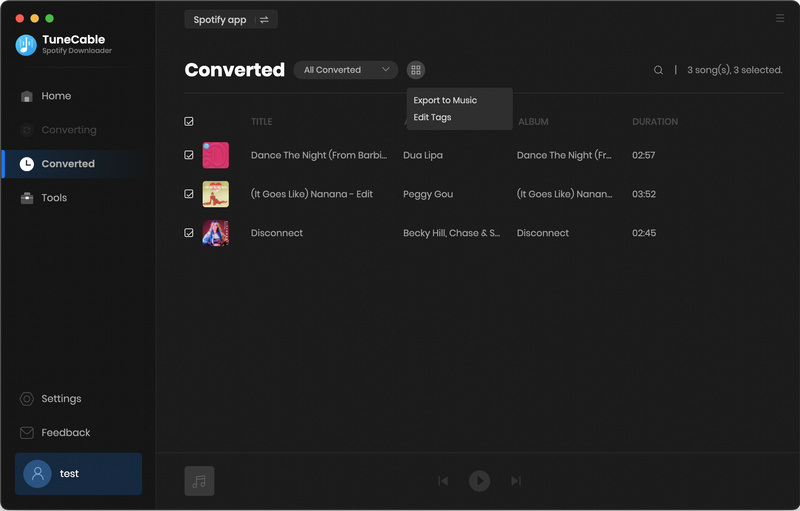
Task: Open the test user account button
Action: (x=78, y=474)
